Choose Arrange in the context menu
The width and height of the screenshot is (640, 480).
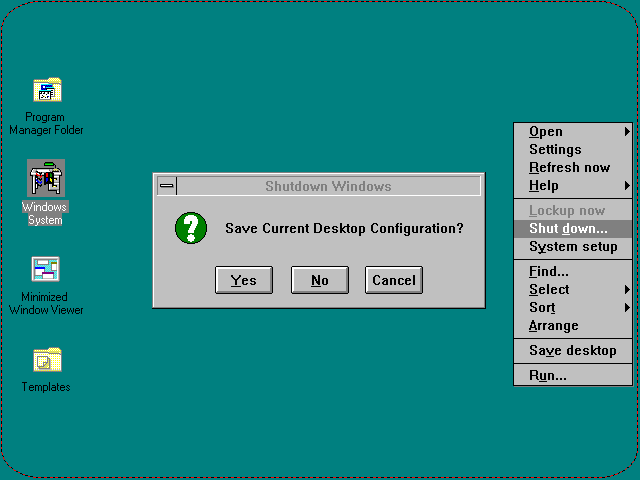(573, 325)
